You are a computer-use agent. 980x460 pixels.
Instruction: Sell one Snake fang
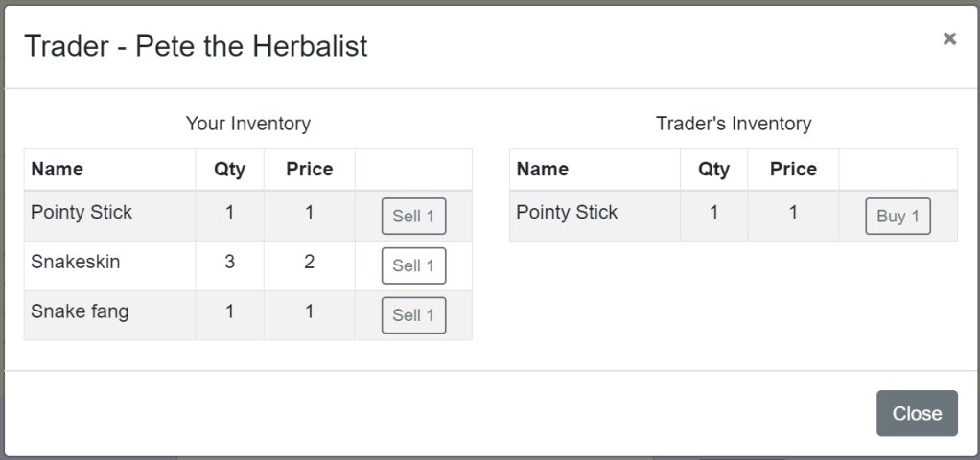pos(413,315)
